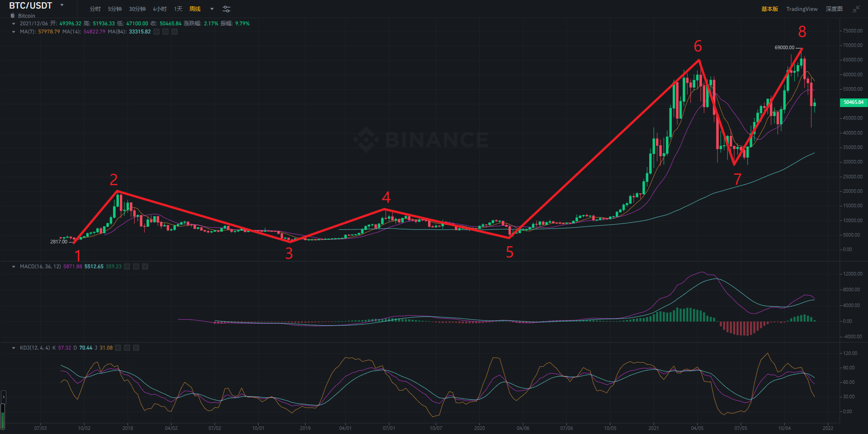Screen dimensions: 868x434
Task: Expand more time intervals dropdown after 周线
Action: [x=212, y=9]
